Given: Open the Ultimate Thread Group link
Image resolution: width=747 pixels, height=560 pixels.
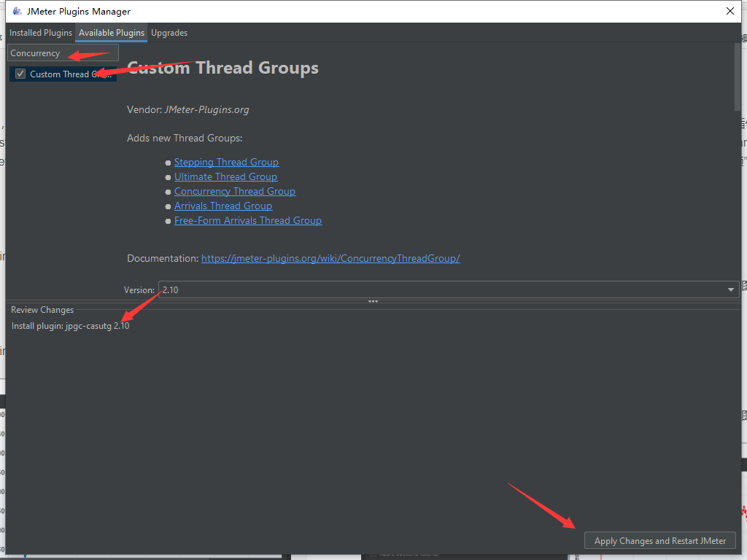Looking at the screenshot, I should (x=226, y=176).
